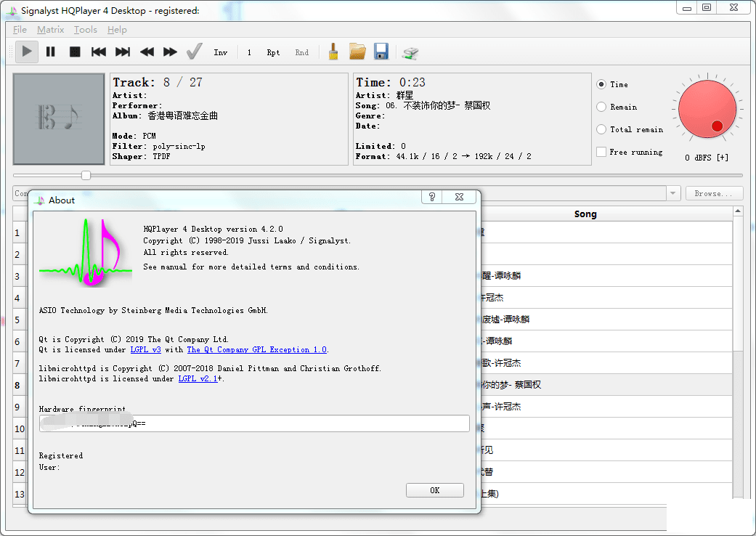Save playlist with the floppy disk icon
Screen dimensions: 756x536
tap(381, 52)
